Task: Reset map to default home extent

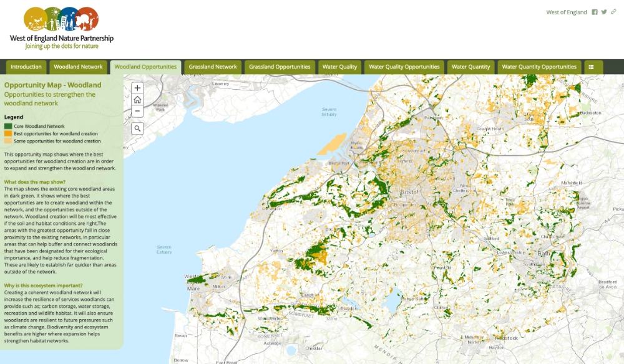Action: (x=137, y=99)
